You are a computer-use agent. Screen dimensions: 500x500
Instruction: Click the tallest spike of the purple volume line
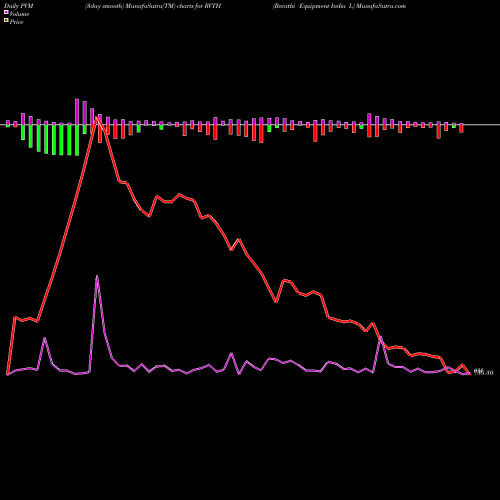coord(97,276)
